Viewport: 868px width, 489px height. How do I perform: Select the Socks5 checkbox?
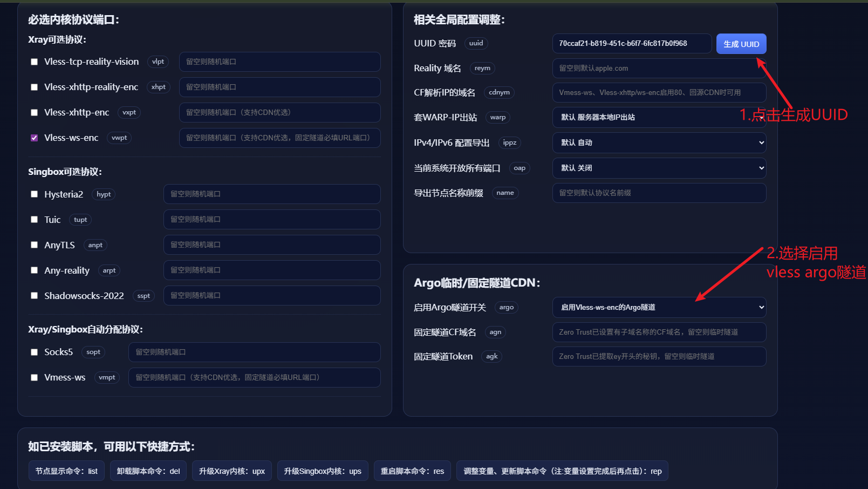35,352
